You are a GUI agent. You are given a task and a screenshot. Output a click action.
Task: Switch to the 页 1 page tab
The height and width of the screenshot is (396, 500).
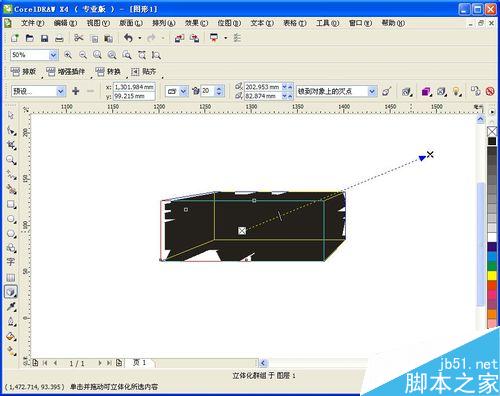coord(139,363)
